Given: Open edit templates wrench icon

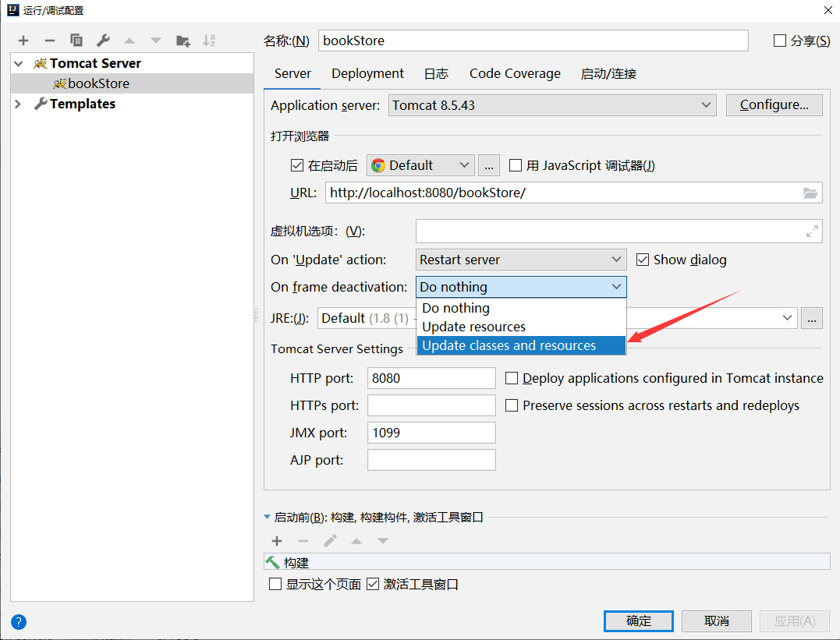Looking at the screenshot, I should tap(103, 41).
